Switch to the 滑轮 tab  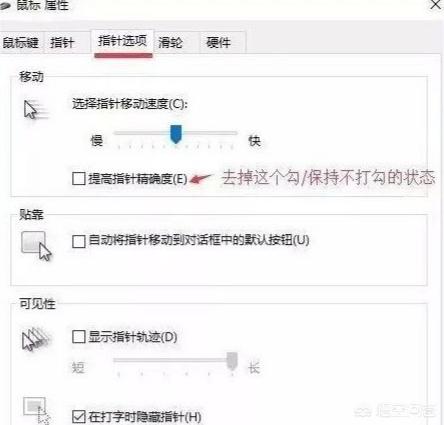tap(171, 43)
